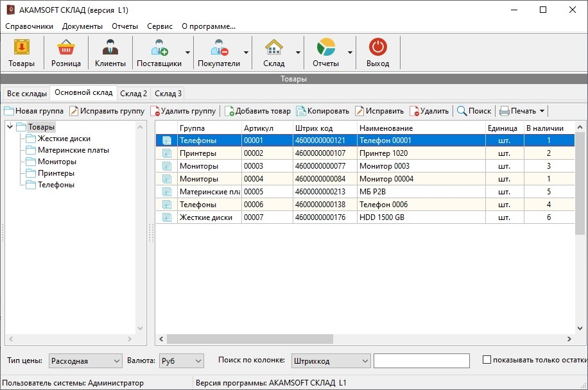Click the search text input field
Image resolution: width=588 pixels, height=390 pixels.
pyautogui.click(x=421, y=361)
